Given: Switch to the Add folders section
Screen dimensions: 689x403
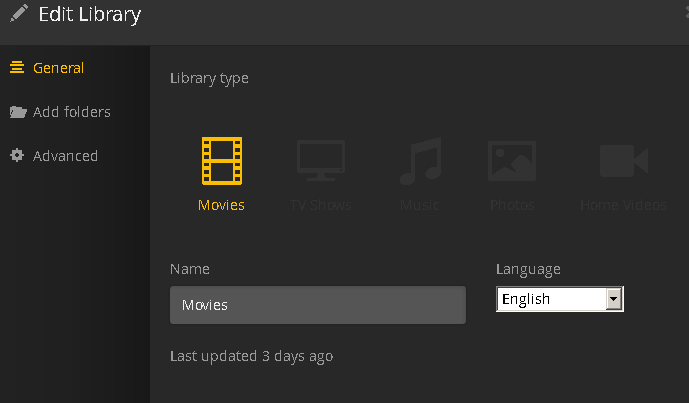Looking at the screenshot, I should tap(60, 112).
